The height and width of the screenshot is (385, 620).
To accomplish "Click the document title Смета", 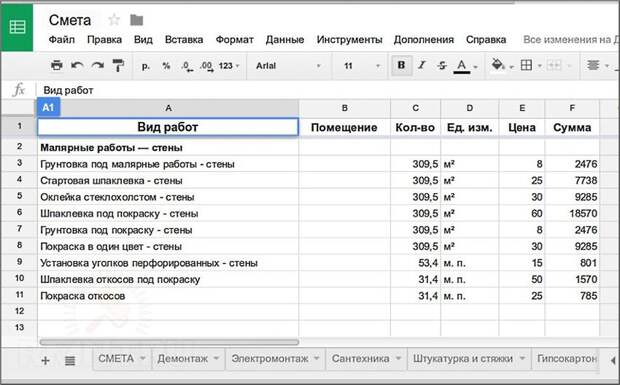I will [70, 20].
